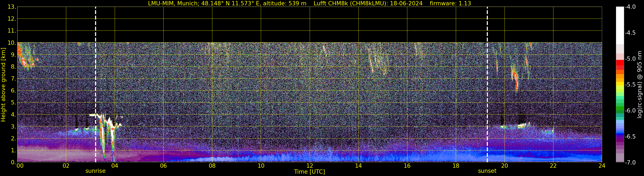Click the height axis tick label '11.'

[12, 31]
